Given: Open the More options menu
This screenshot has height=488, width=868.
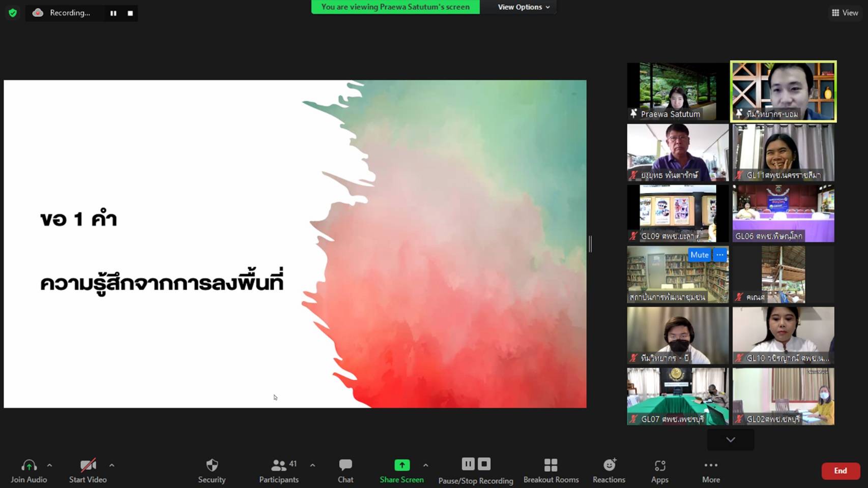Looking at the screenshot, I should [711, 471].
